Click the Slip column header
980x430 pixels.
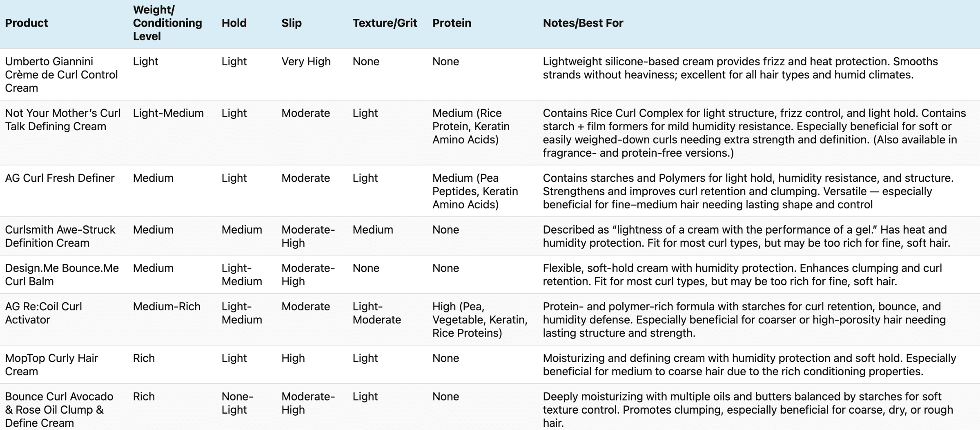point(292,23)
